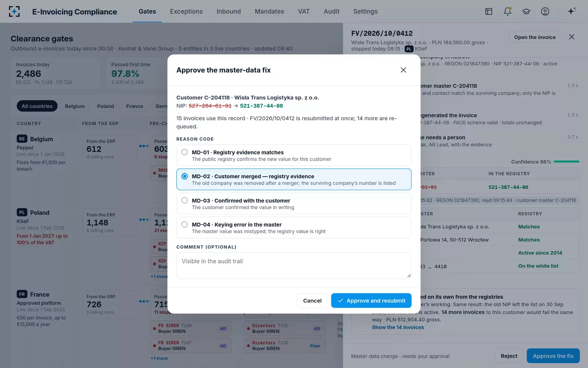Reject the master-data change
This screenshot has width=588, height=368.
509,356
